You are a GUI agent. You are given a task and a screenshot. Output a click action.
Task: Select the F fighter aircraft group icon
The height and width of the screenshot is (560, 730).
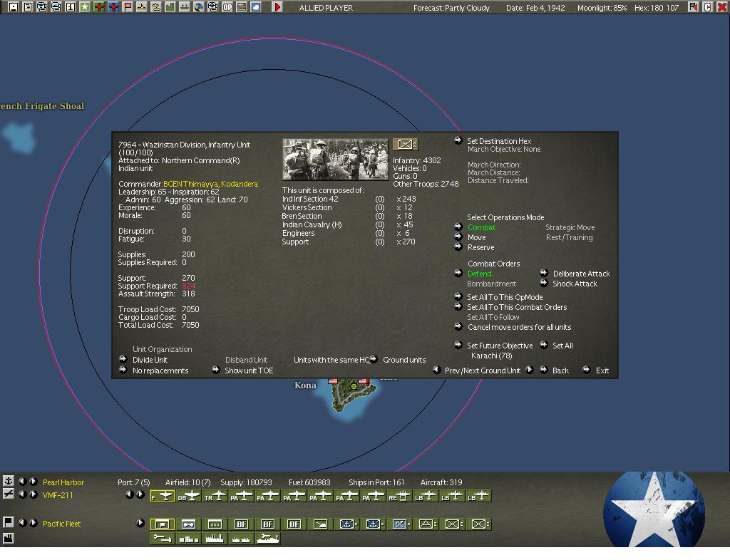click(x=163, y=497)
